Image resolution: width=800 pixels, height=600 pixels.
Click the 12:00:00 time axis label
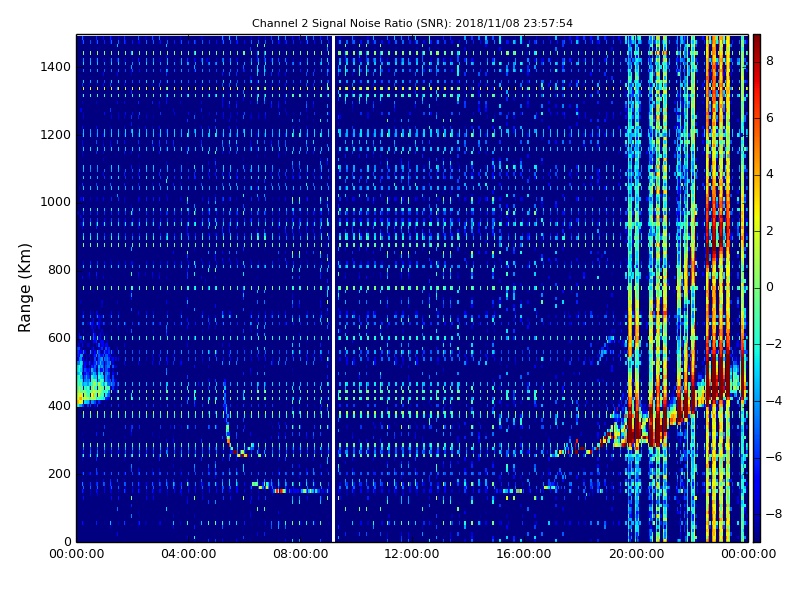click(x=412, y=554)
